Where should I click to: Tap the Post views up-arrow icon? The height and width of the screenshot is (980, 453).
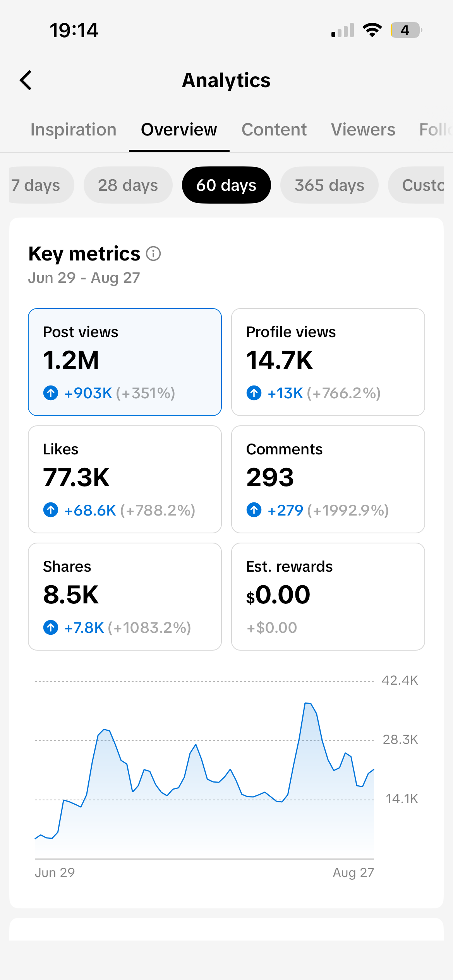[51, 393]
